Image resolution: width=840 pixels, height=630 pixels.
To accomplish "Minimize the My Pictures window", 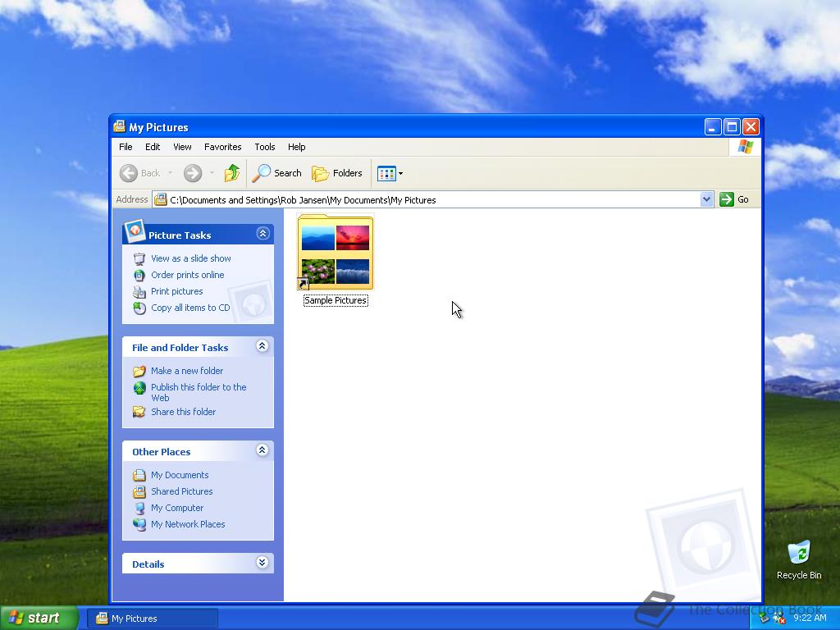I will coord(713,127).
